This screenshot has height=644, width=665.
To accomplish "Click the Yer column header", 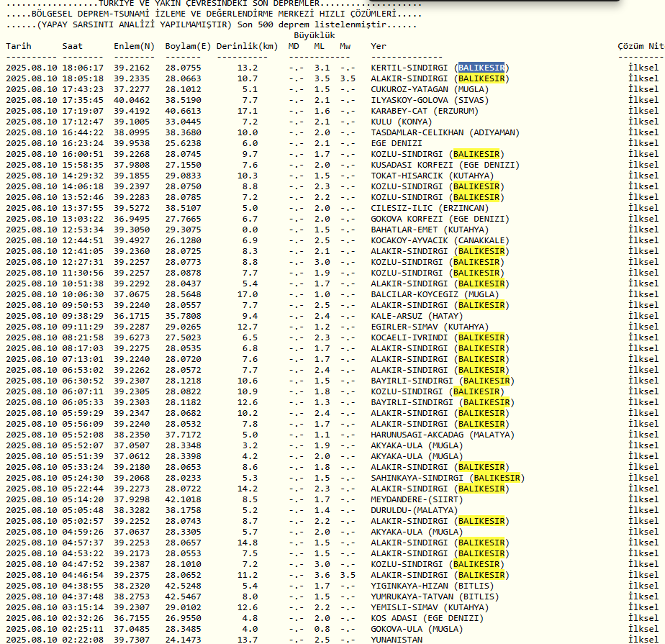I will 379,46.
